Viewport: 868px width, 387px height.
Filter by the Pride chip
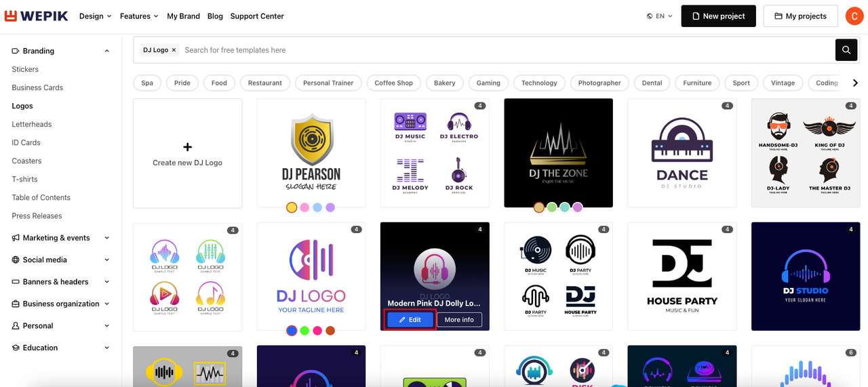(x=182, y=83)
